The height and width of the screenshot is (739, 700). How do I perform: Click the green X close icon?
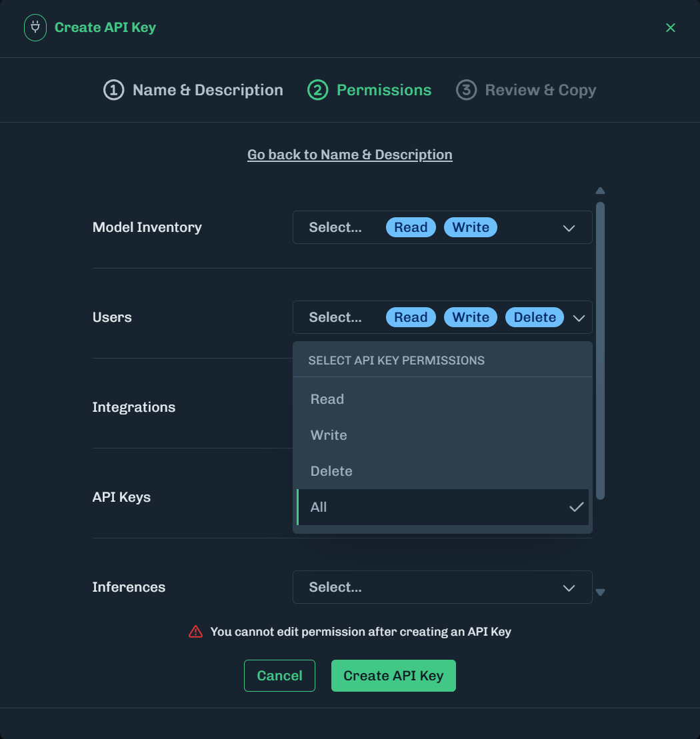(x=671, y=28)
